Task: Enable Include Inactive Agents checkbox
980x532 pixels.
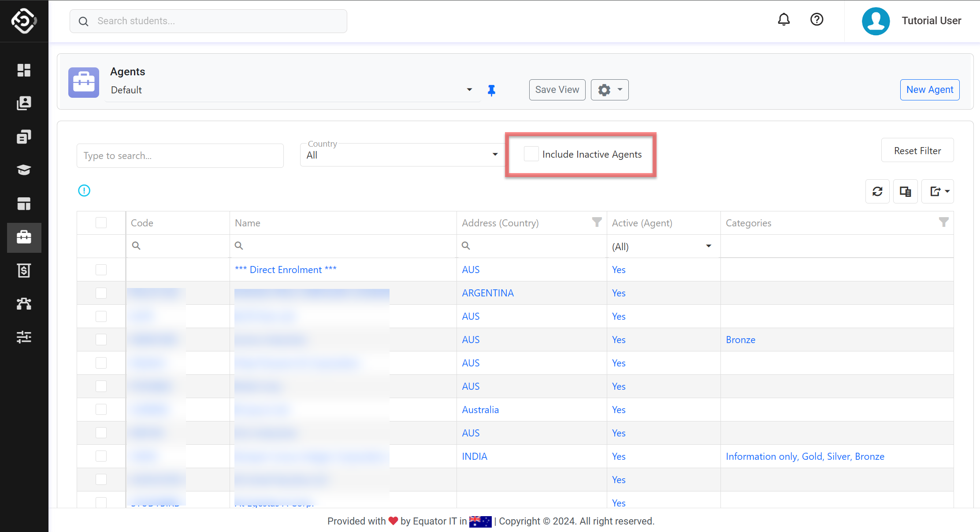Action: [x=531, y=154]
